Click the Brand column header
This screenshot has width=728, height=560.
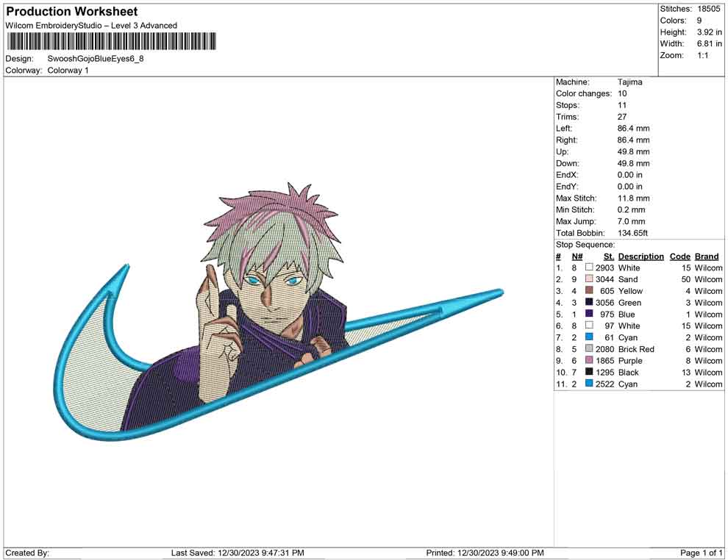point(707,256)
